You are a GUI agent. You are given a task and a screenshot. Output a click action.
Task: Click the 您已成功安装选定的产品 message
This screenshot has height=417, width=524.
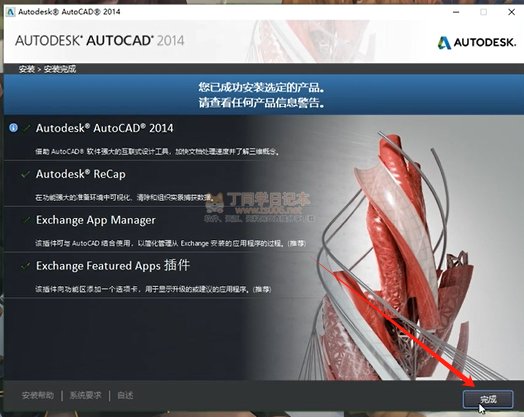pos(262,88)
